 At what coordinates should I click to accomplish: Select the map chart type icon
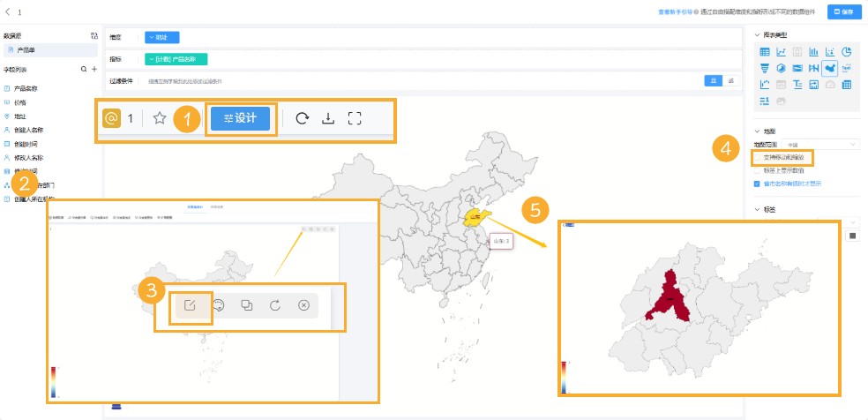pyautogui.click(x=830, y=68)
